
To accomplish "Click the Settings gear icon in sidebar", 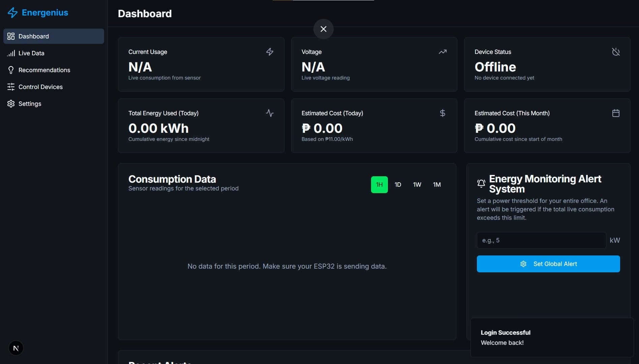I will [x=11, y=103].
